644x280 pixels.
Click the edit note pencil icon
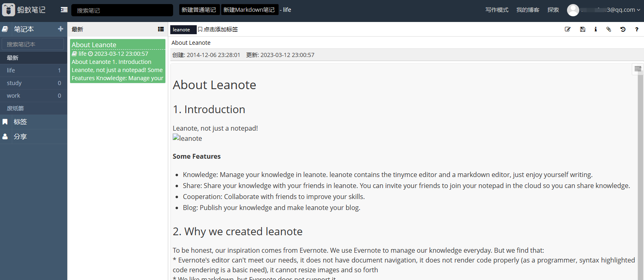pos(567,29)
